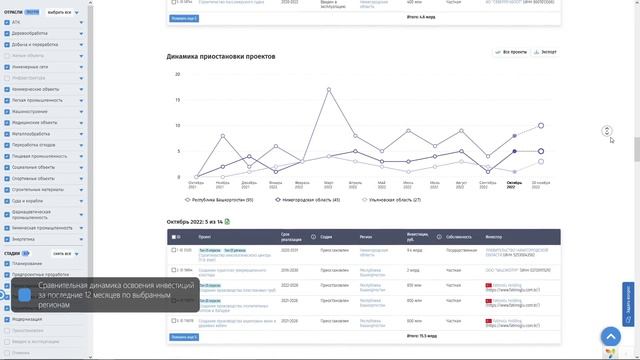This screenshot has height=360, width=640.
Task: Click the info icon next to Инвестиции column
Action: [x=439, y=237]
